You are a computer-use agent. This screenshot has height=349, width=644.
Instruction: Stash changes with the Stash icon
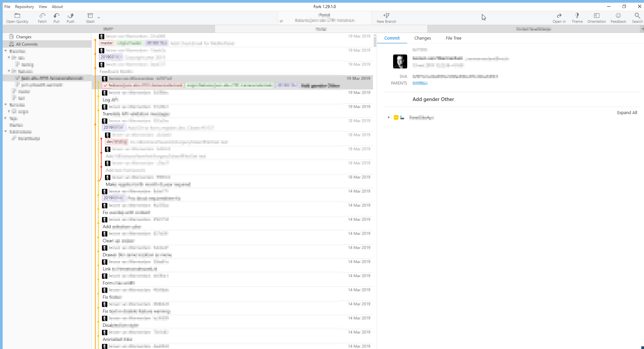pyautogui.click(x=90, y=18)
